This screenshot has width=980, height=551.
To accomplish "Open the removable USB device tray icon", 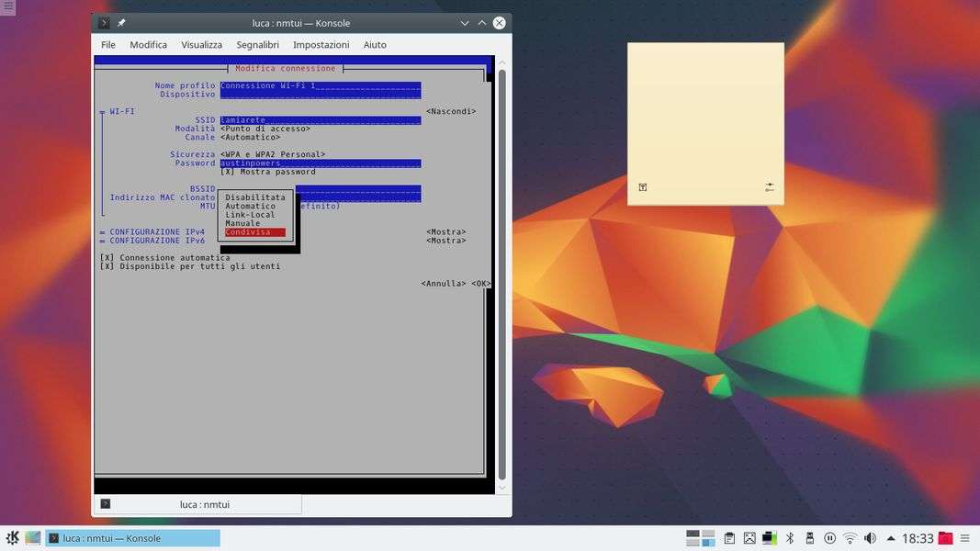I will tap(809, 538).
